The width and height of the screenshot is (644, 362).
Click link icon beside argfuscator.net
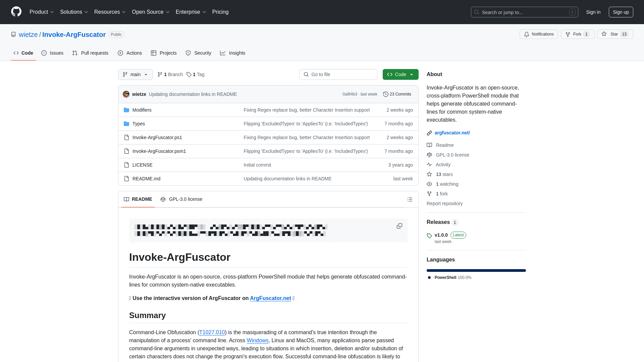pos(429,133)
